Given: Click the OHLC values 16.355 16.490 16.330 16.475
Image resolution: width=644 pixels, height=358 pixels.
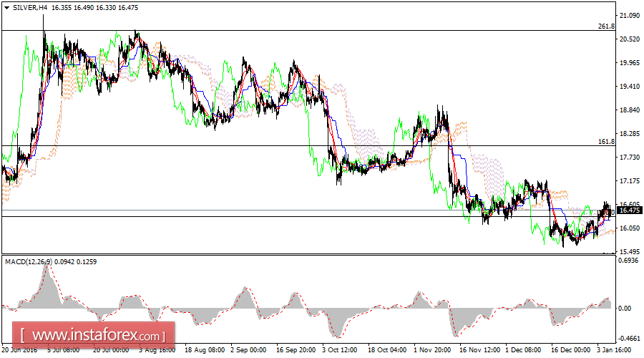Looking at the screenshot, I should point(95,8).
